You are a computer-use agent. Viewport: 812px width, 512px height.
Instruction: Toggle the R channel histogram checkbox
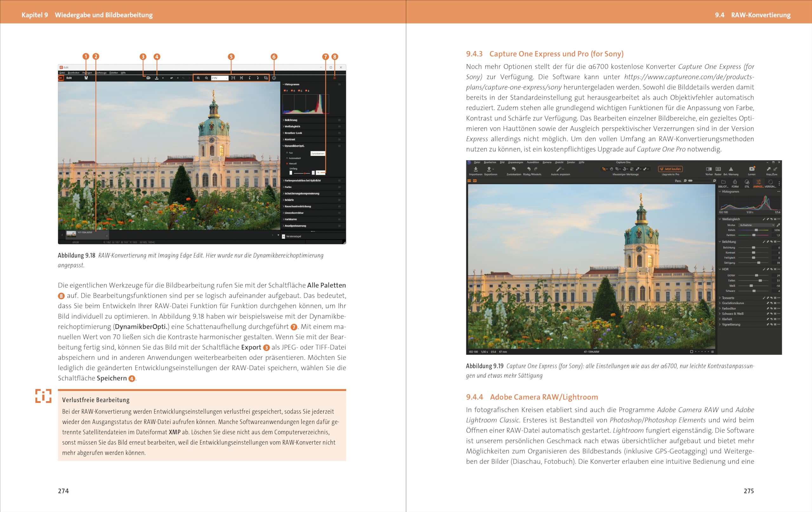coord(292,91)
